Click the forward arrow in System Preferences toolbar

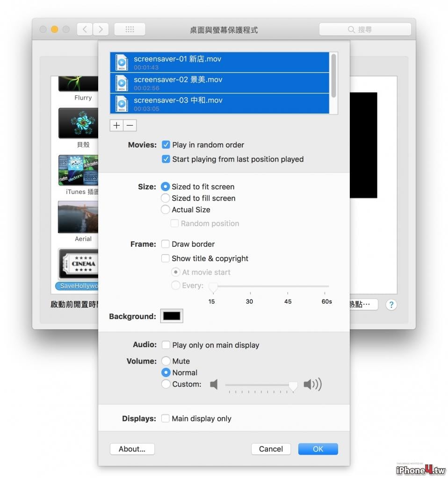pyautogui.click(x=101, y=29)
